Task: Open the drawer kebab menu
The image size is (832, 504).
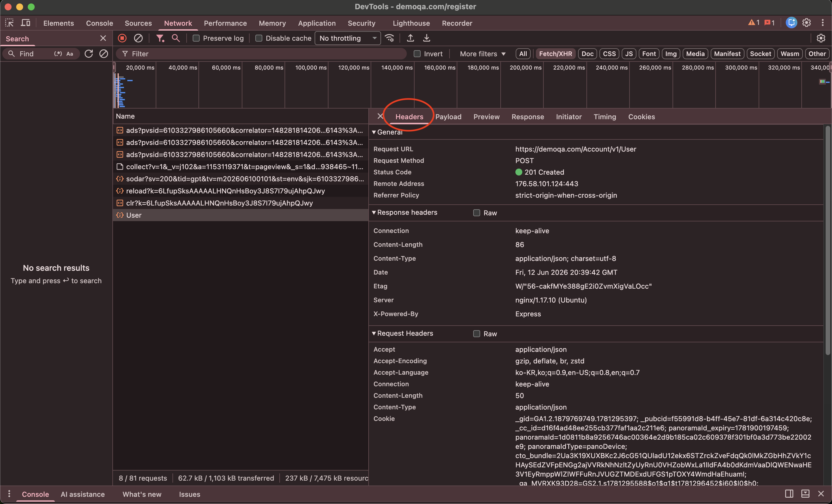Action: [9, 494]
